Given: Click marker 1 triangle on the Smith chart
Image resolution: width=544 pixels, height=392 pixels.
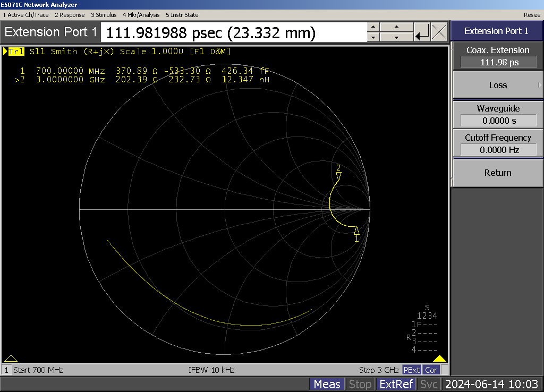Looking at the screenshot, I should tap(356, 231).
